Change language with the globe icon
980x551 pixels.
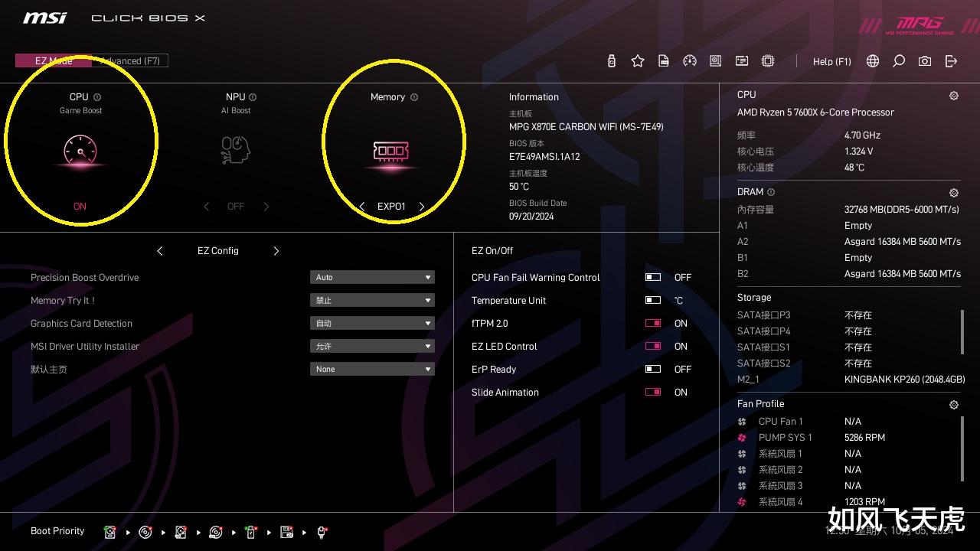point(873,61)
